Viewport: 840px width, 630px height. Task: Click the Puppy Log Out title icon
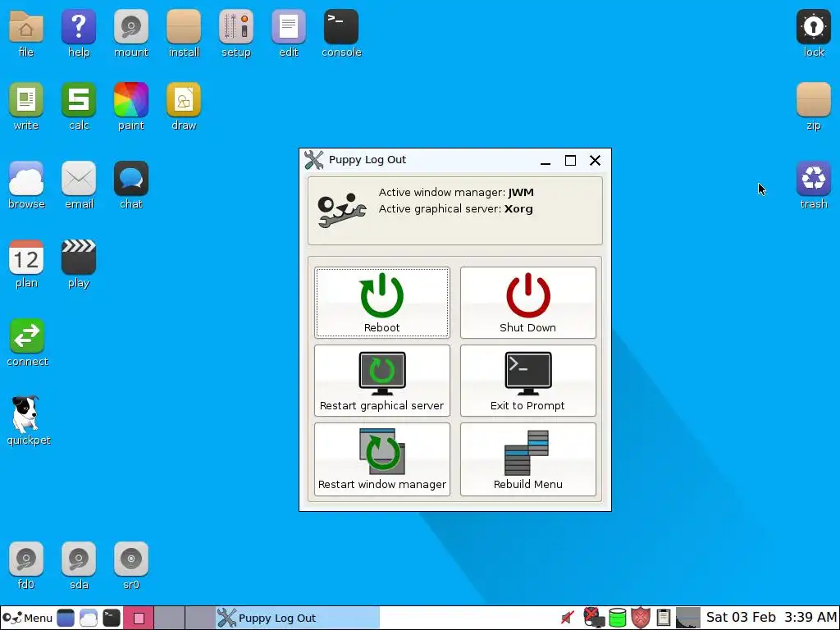pyautogui.click(x=314, y=160)
